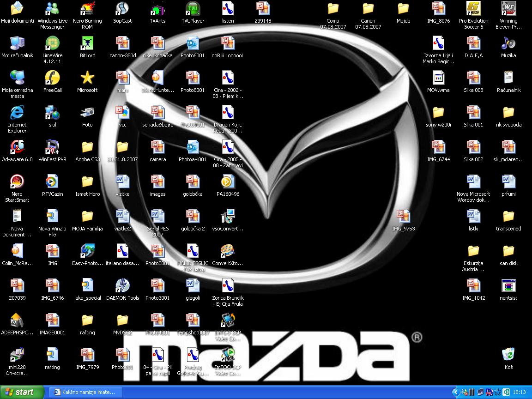Select the Moja omrežna mesta icon
This screenshot has height=399, width=532.
point(17,78)
